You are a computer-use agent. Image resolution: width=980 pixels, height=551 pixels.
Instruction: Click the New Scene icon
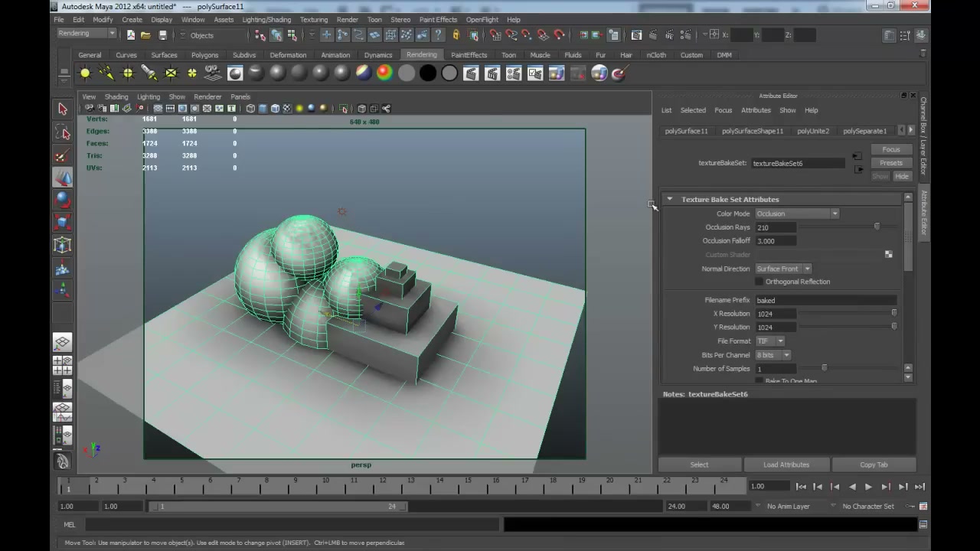[130, 35]
